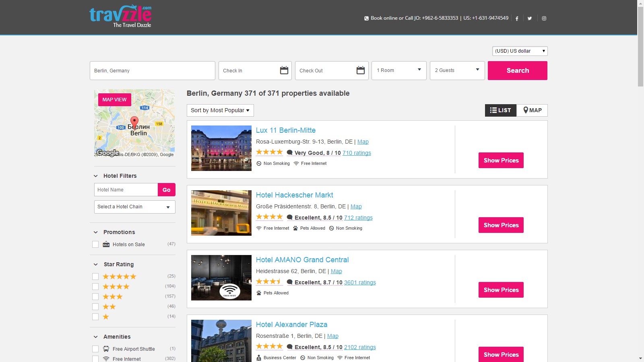Show Prices for Lux 11 Berlin-Mitte
Viewport: 644px width, 362px height.
click(501, 160)
